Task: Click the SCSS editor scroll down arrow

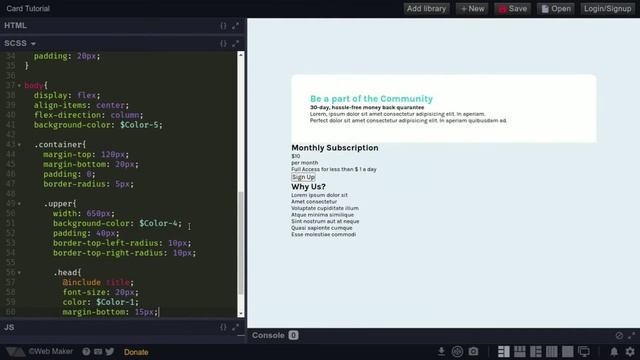Action: 241,313
